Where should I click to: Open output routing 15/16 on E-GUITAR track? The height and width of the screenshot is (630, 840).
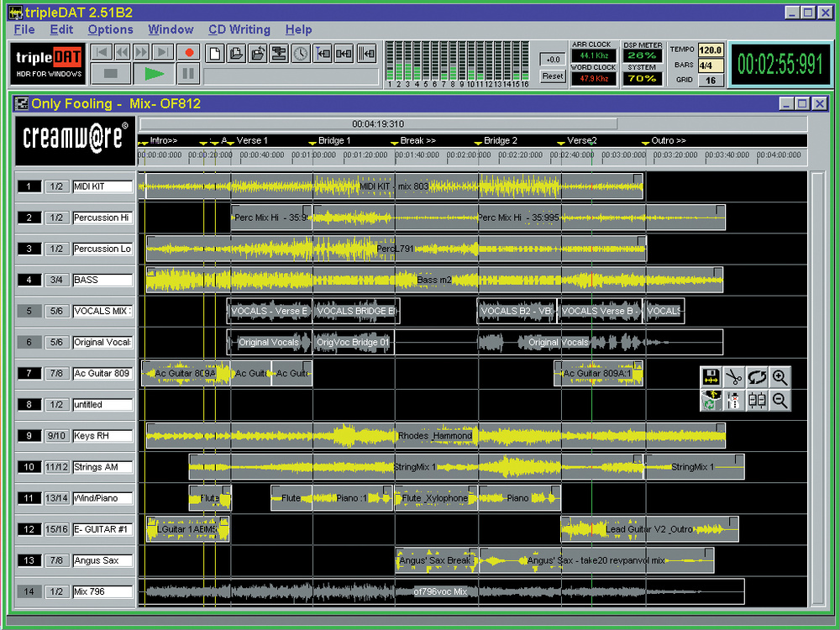(x=56, y=529)
